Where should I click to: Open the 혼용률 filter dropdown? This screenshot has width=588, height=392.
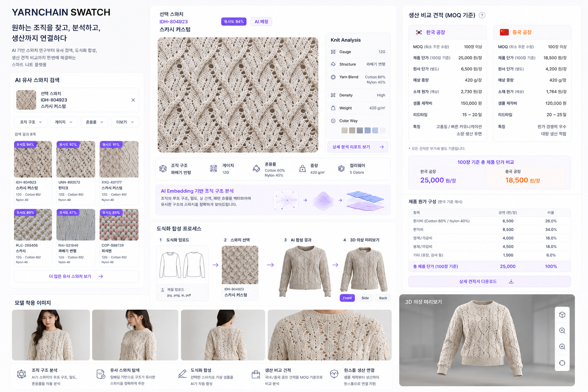click(x=94, y=122)
